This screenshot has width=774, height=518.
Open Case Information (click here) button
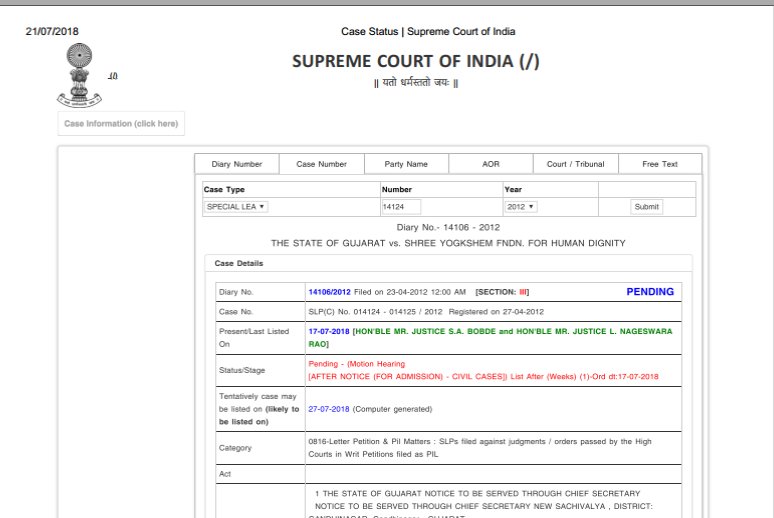(x=121, y=123)
